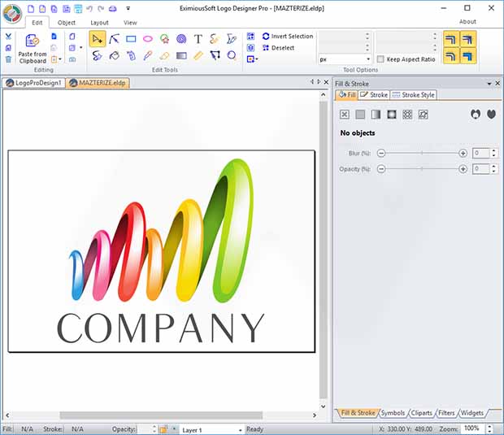The image size is (504, 435).
Task: Toggle top-left yellow corner scaling option
Action: click(451, 39)
